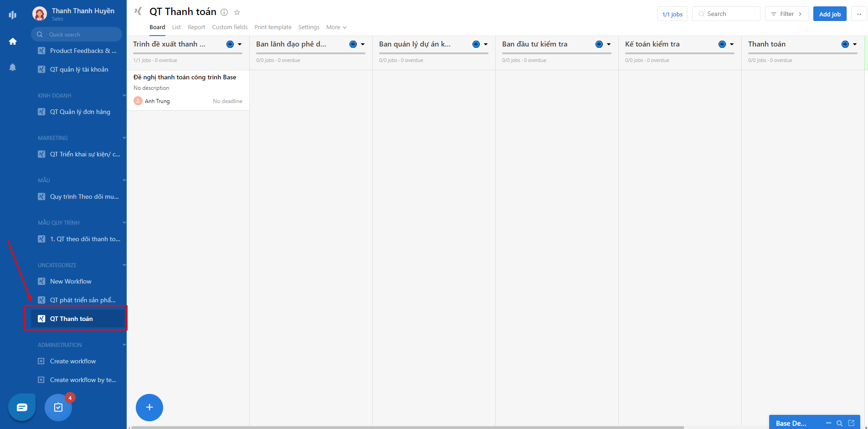Click workflow icon next to New Workflow
The width and height of the screenshot is (868, 429).
coord(41,281)
